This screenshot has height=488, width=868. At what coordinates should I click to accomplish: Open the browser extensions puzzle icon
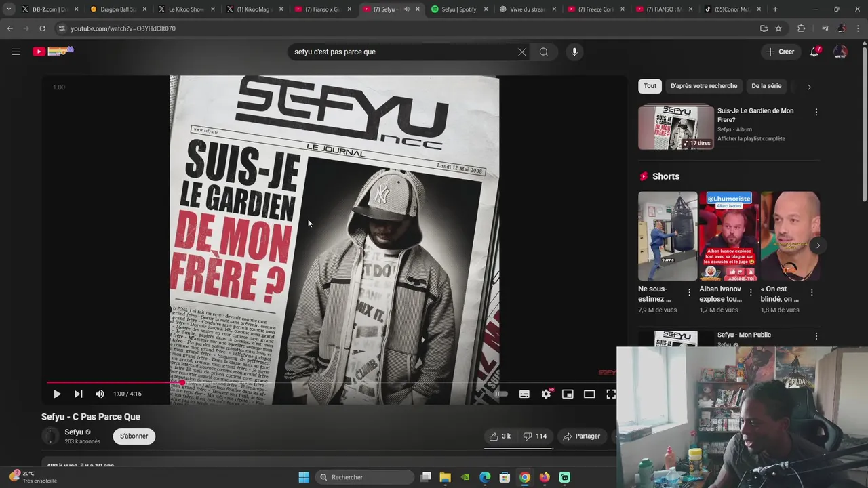[801, 28]
